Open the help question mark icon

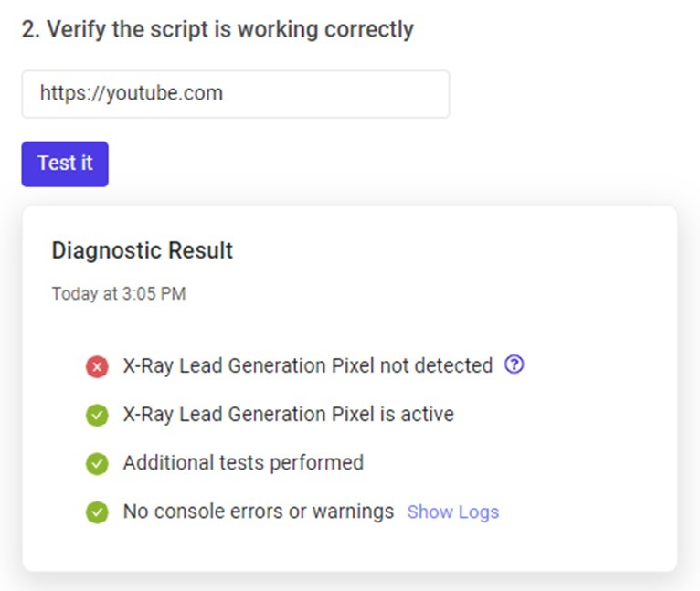pos(514,365)
